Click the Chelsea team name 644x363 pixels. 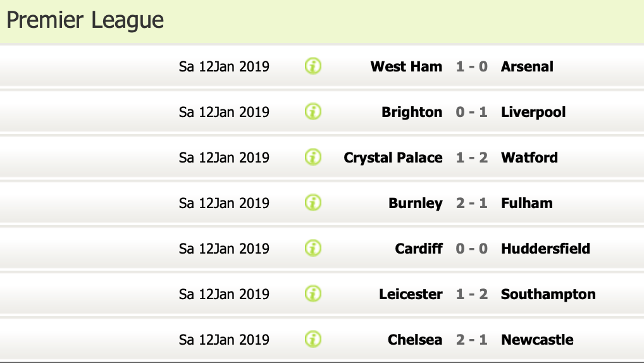pos(415,340)
